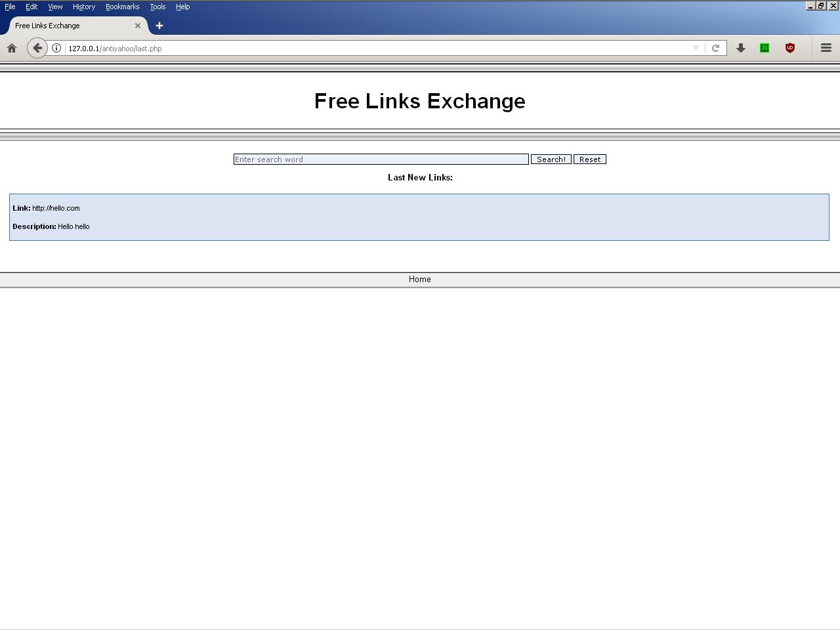Reload the page with refresh icon
This screenshot has height=630, width=840.
715,48
